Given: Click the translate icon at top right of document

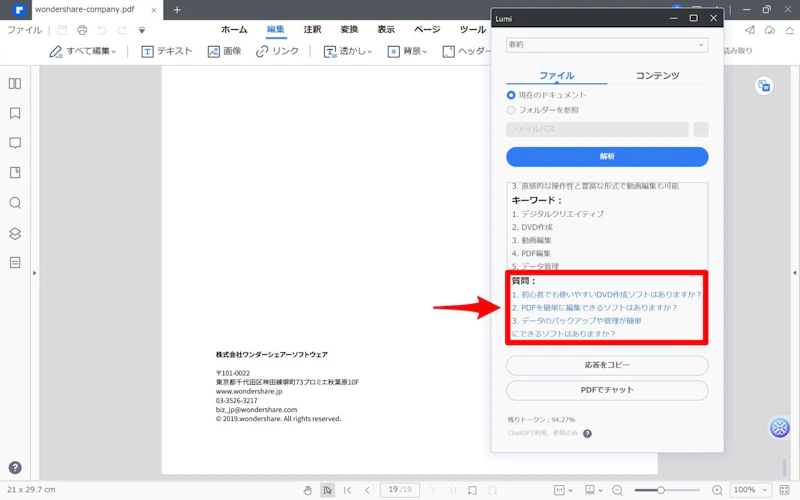Looking at the screenshot, I should 764,86.
